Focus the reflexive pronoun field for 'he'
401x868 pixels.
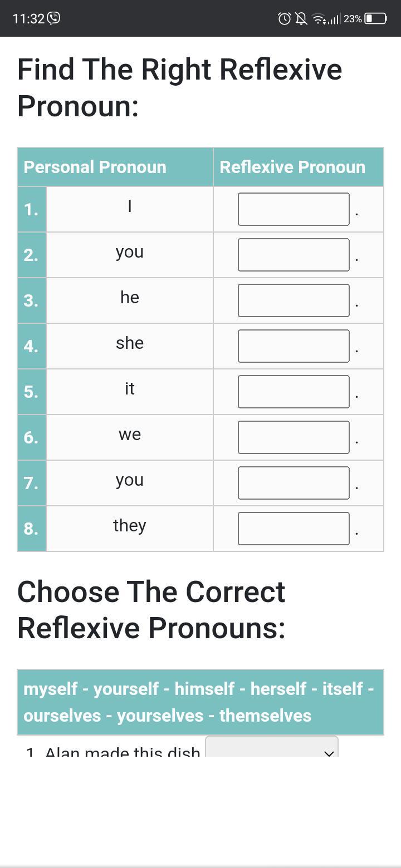tap(294, 300)
